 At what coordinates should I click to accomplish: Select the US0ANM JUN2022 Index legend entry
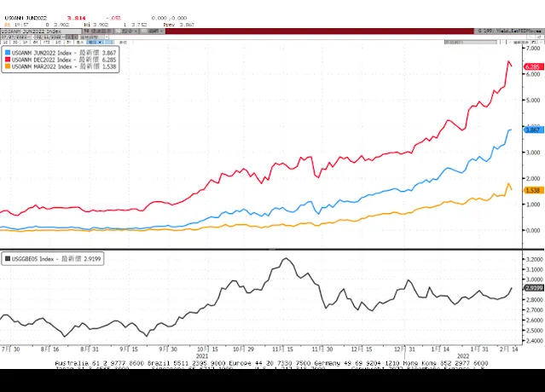coord(61,53)
